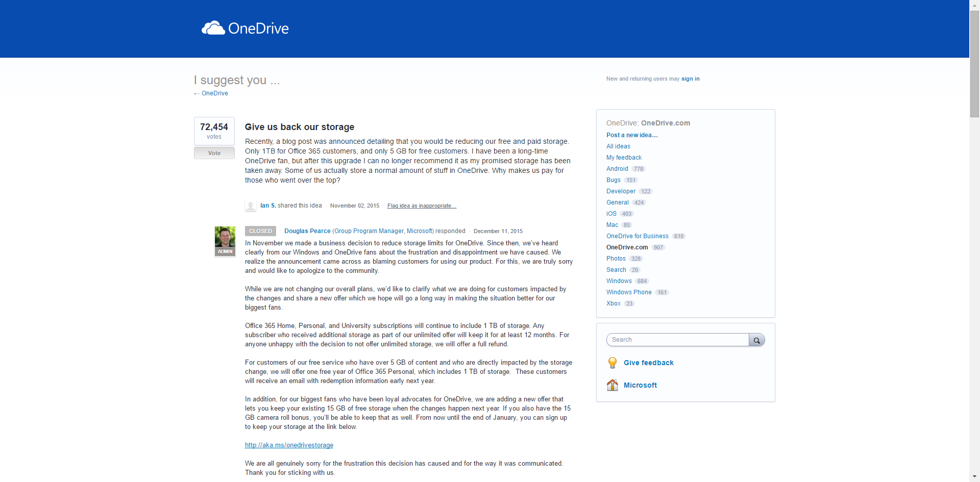Select OneDrive.com category in sidebar list

[x=627, y=247]
